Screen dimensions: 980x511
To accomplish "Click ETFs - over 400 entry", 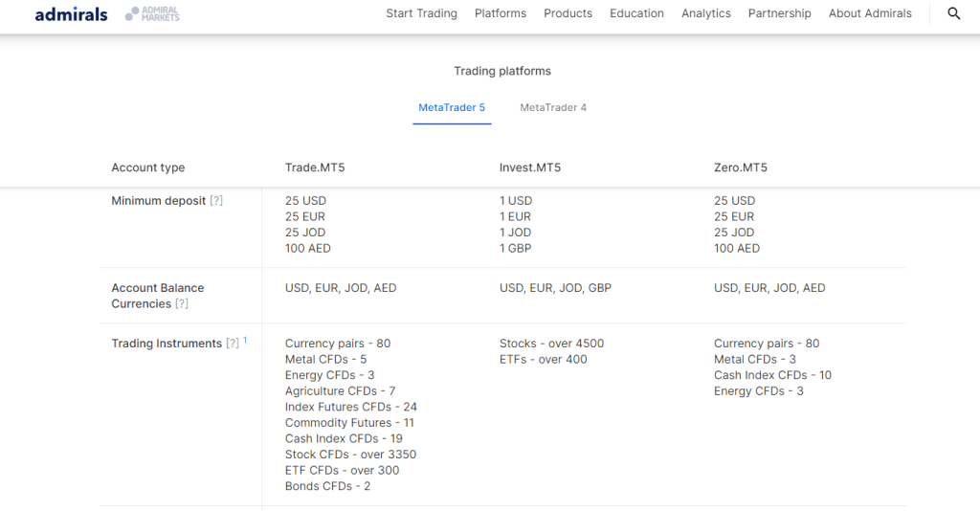I will point(544,359).
